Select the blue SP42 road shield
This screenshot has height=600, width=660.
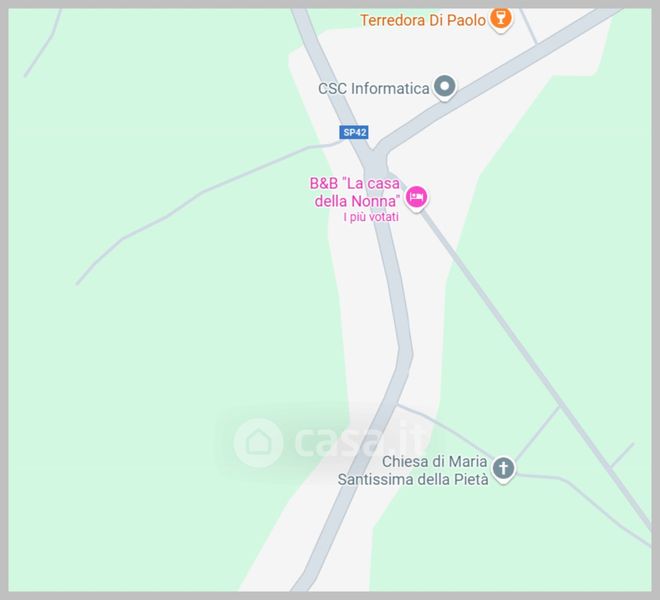tap(354, 132)
